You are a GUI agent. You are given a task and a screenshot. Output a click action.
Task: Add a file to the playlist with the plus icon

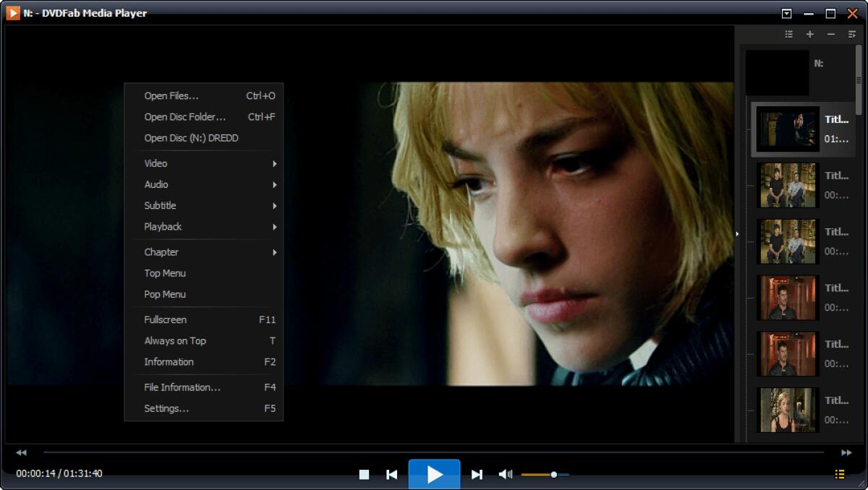[809, 33]
